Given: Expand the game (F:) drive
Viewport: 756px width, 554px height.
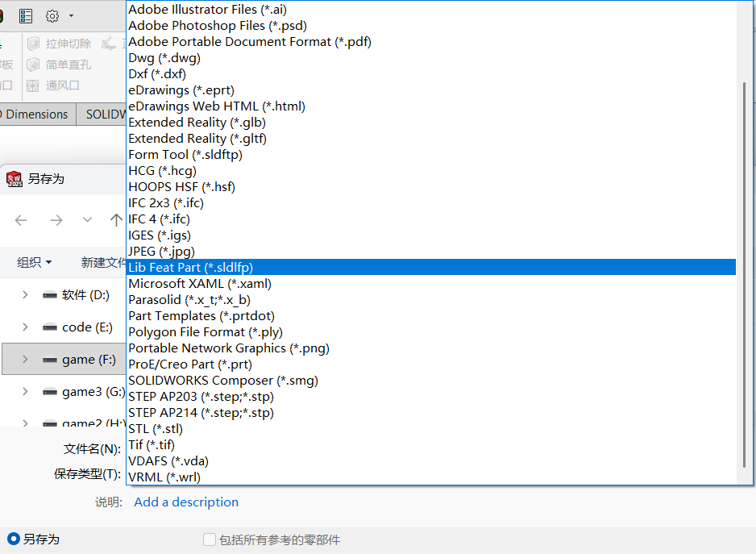Looking at the screenshot, I should coord(25,359).
